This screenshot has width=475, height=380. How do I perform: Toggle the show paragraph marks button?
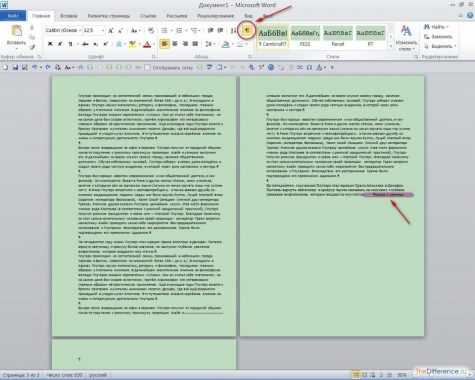[247, 30]
